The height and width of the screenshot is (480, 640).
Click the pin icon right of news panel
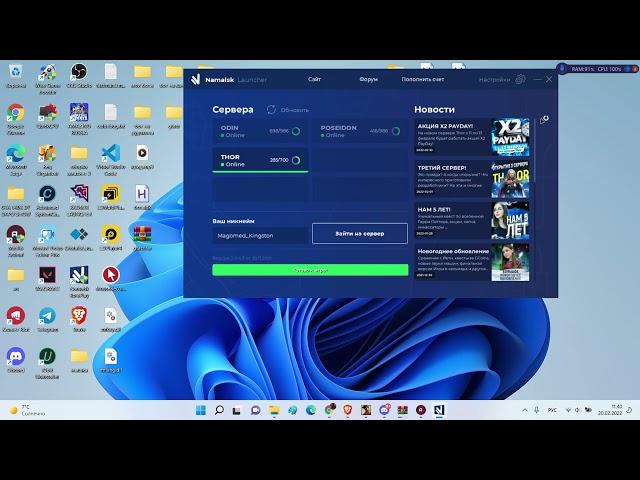[544, 120]
